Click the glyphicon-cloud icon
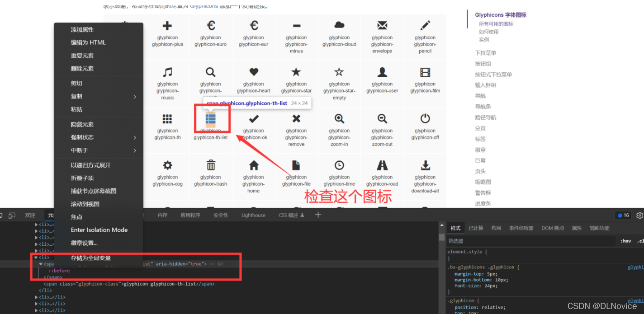The width and height of the screenshot is (644, 314). point(339,25)
